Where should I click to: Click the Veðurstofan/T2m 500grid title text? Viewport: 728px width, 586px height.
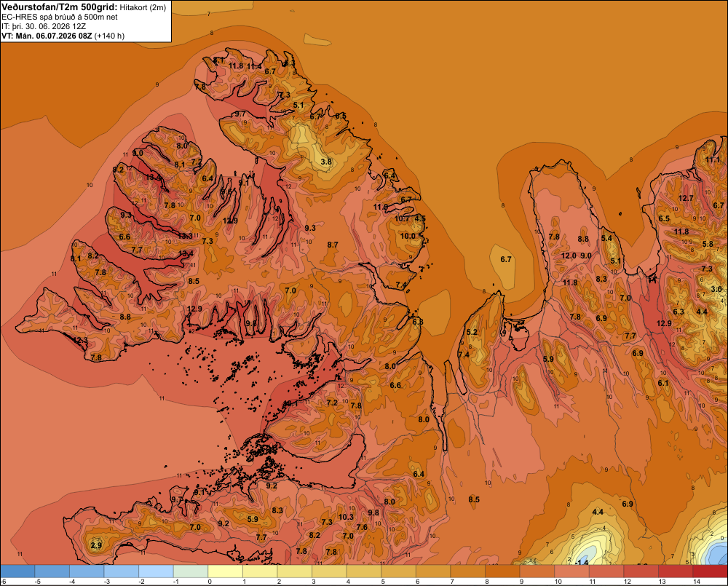(x=60, y=7)
